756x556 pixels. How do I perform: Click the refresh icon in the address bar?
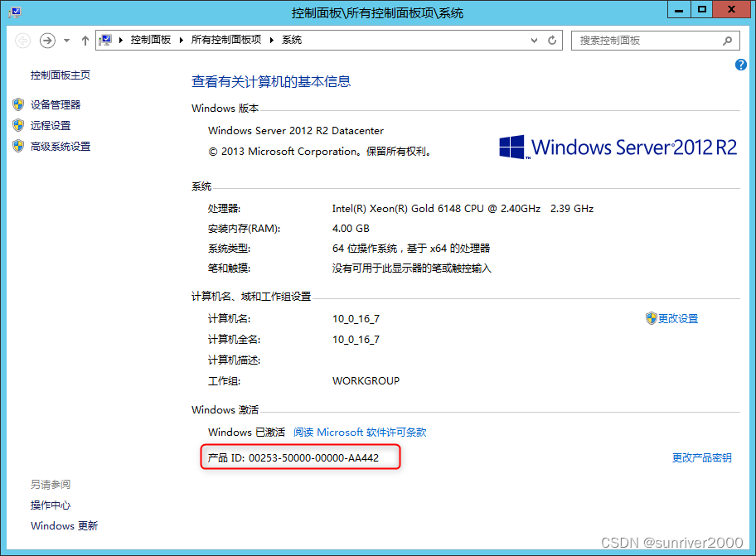coord(552,40)
